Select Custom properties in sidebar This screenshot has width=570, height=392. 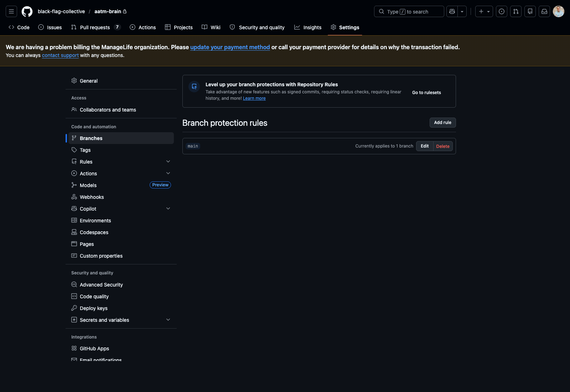tap(101, 256)
